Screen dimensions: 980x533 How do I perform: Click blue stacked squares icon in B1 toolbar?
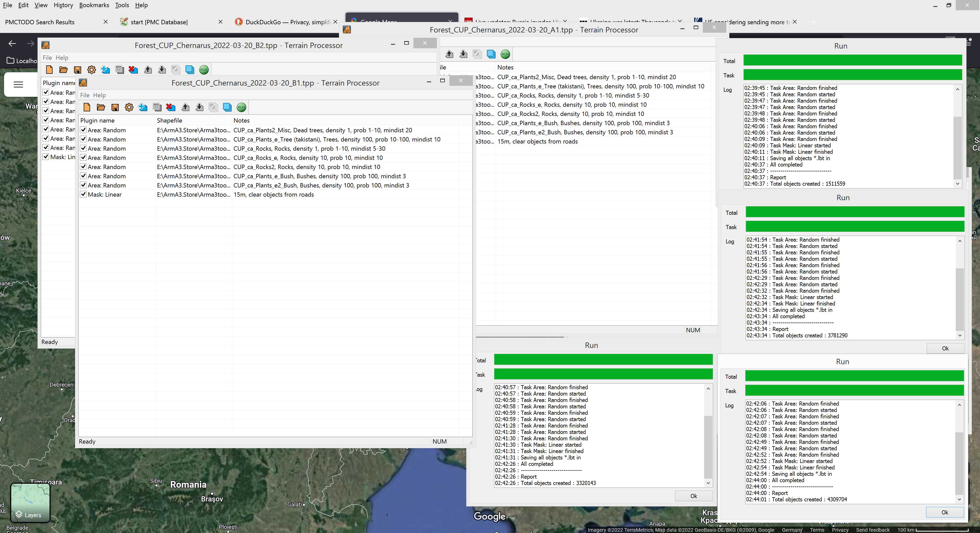(x=227, y=107)
